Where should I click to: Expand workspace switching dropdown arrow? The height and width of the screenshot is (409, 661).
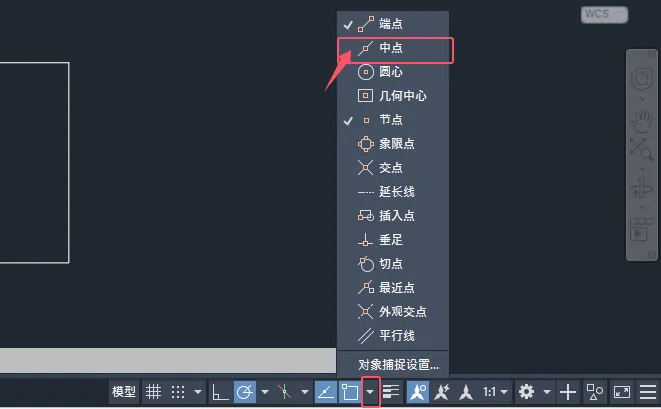tap(547, 392)
